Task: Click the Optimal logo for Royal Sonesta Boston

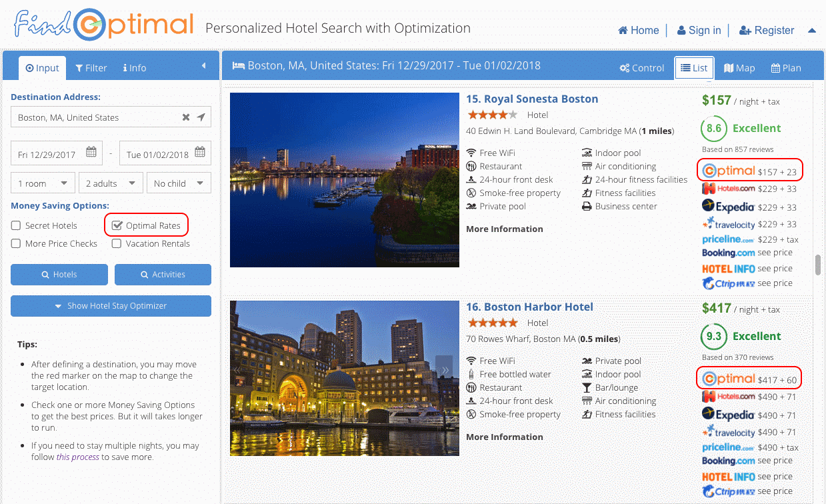Action: [729, 170]
